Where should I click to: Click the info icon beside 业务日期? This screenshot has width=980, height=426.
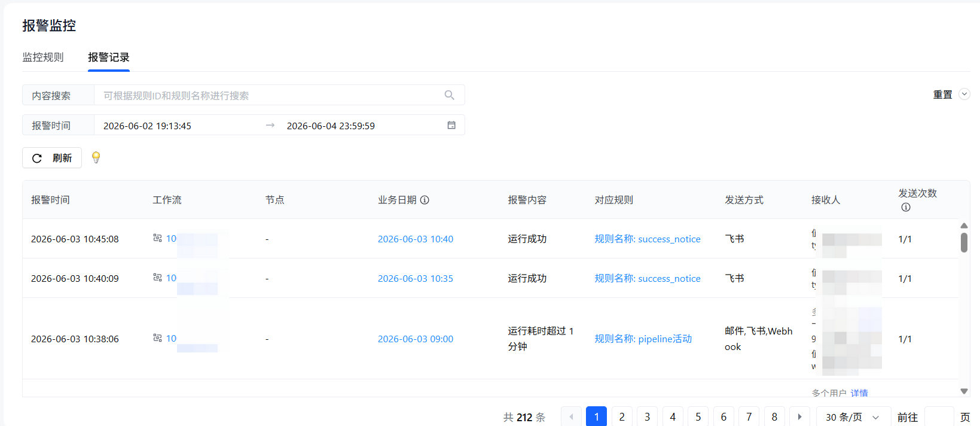(x=425, y=200)
